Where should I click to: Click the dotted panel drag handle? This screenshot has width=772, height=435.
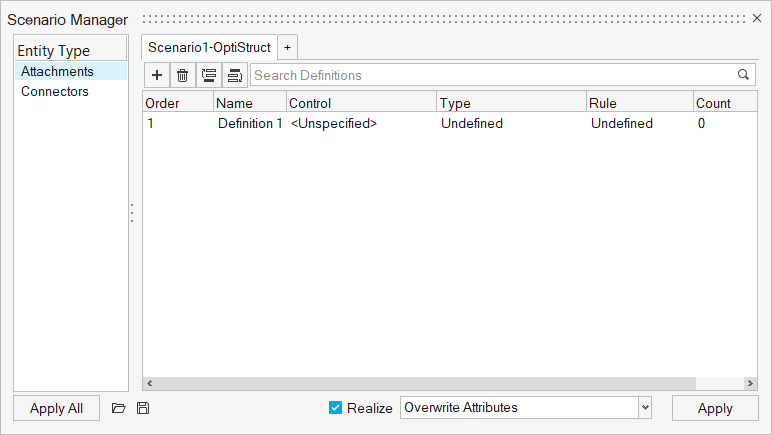(x=444, y=19)
